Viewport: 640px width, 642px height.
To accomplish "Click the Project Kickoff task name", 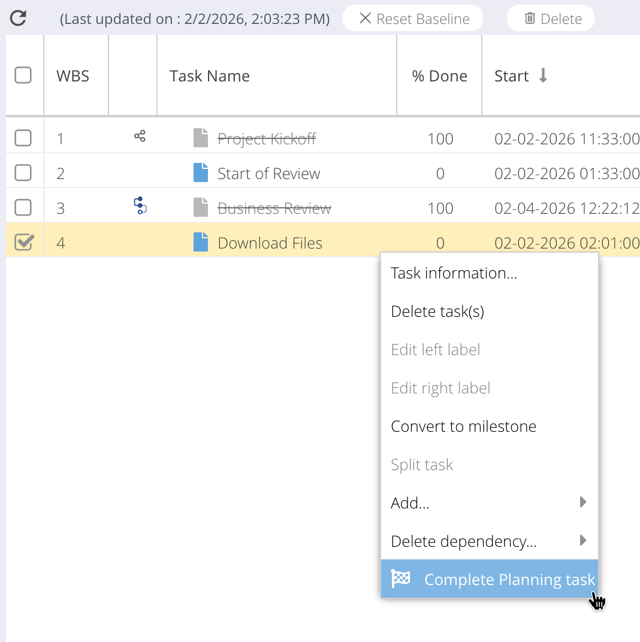I will click(267, 139).
